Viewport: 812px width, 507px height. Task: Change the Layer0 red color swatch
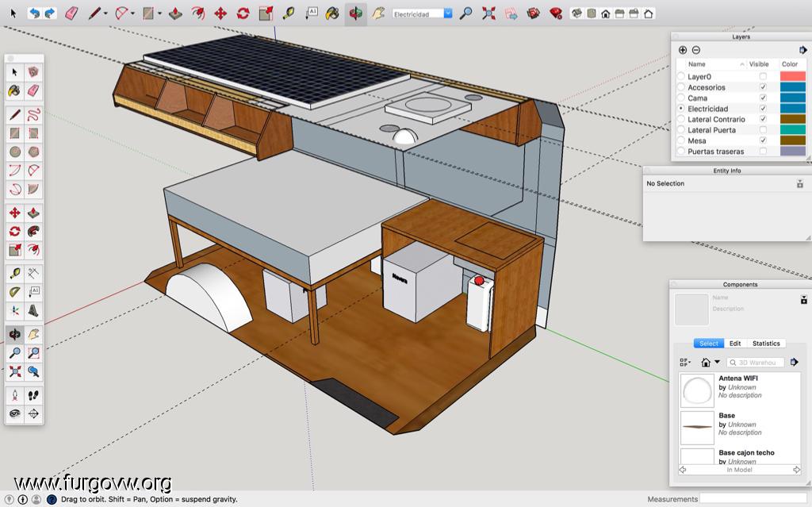coord(793,77)
